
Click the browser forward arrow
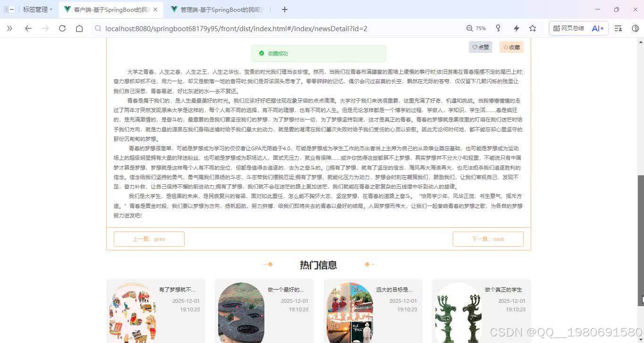(x=45, y=28)
